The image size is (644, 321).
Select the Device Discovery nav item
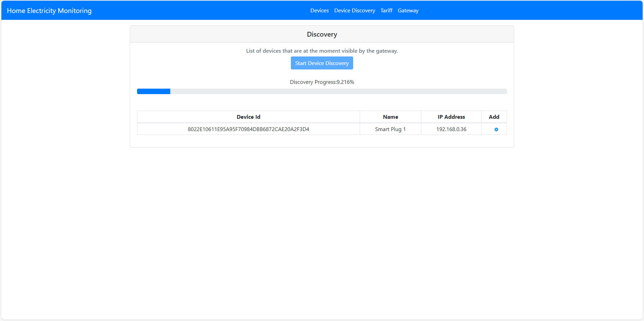[x=355, y=10]
